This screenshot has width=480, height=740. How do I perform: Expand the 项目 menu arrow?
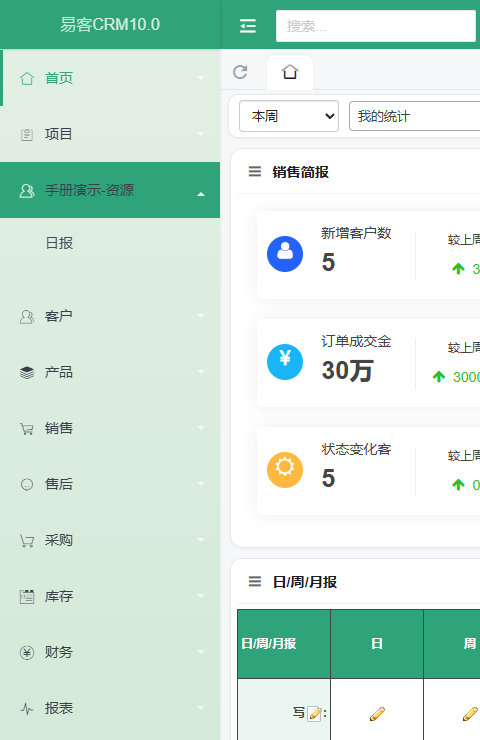click(x=201, y=135)
